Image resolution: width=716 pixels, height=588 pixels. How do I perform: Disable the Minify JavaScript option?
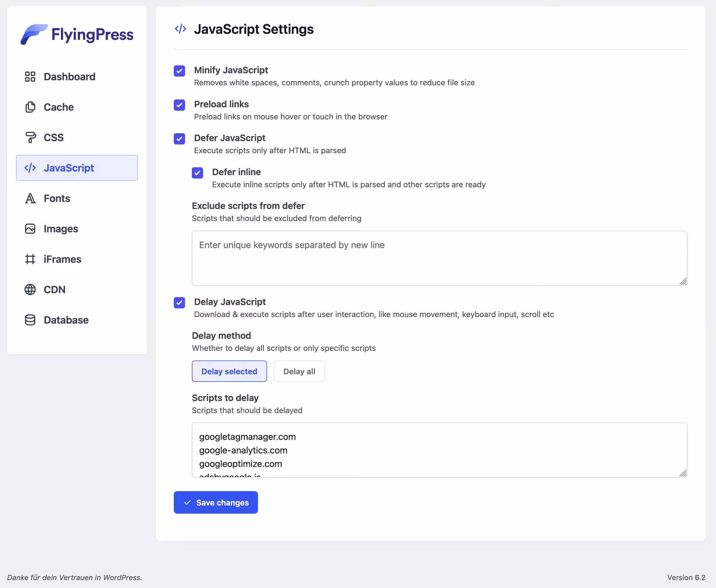point(179,71)
